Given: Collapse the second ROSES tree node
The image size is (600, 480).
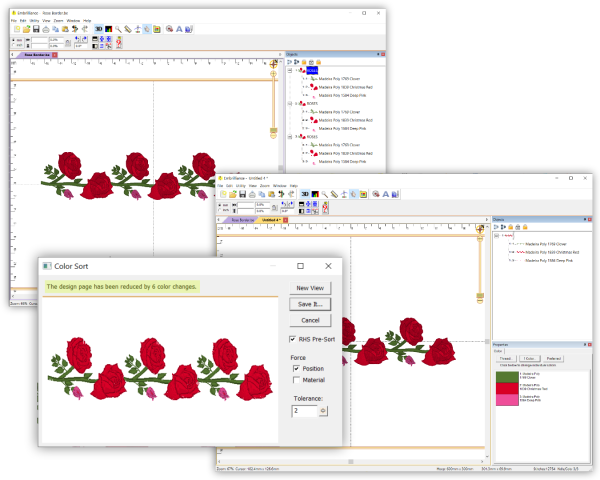Looking at the screenshot, I should 290,103.
